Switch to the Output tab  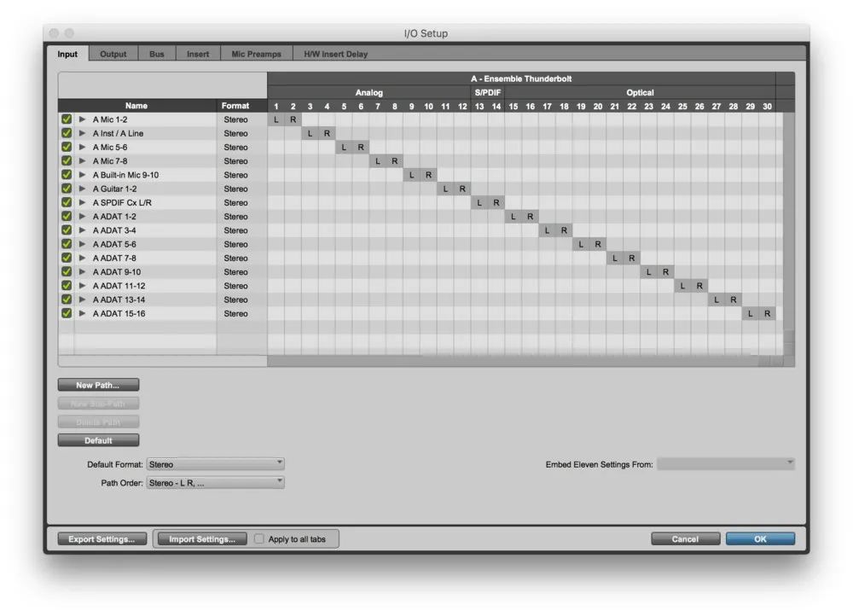click(113, 54)
